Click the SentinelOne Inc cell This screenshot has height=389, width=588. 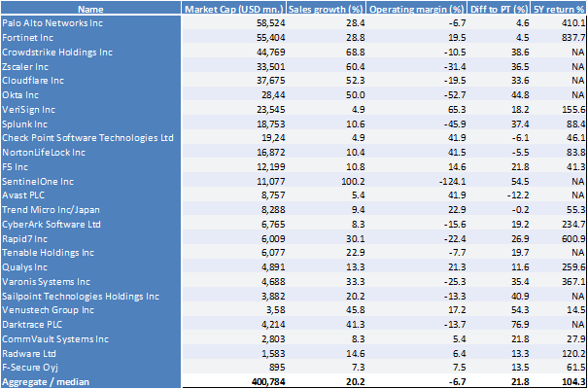click(38, 182)
